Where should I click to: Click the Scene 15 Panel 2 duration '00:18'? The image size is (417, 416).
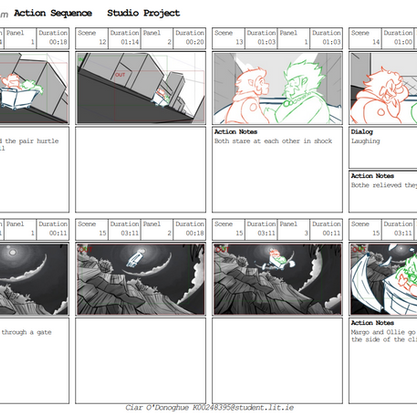[195, 233]
